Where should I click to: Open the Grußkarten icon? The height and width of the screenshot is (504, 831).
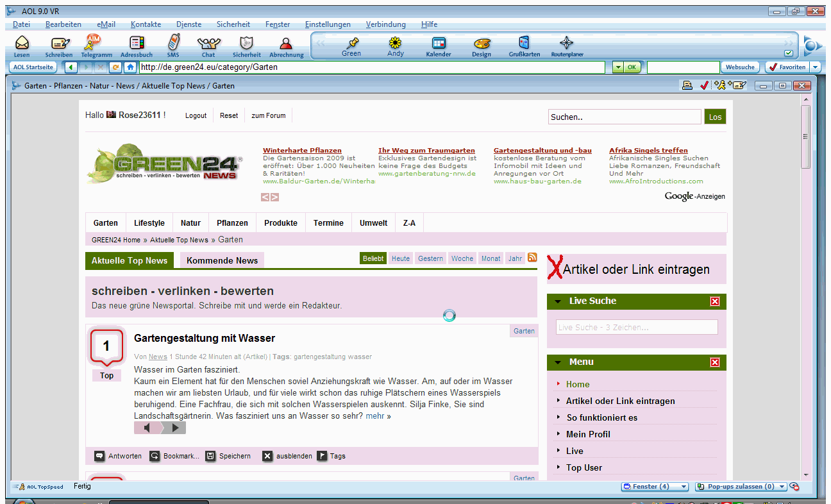tap(524, 44)
